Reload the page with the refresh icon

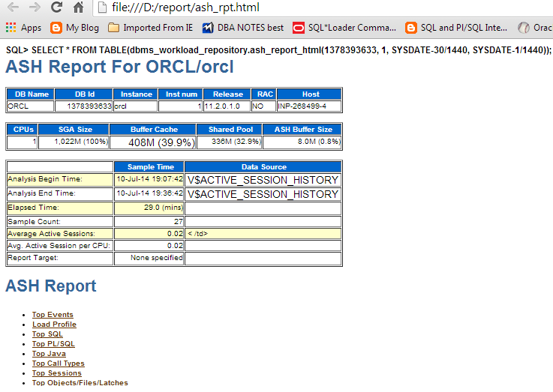point(56,7)
